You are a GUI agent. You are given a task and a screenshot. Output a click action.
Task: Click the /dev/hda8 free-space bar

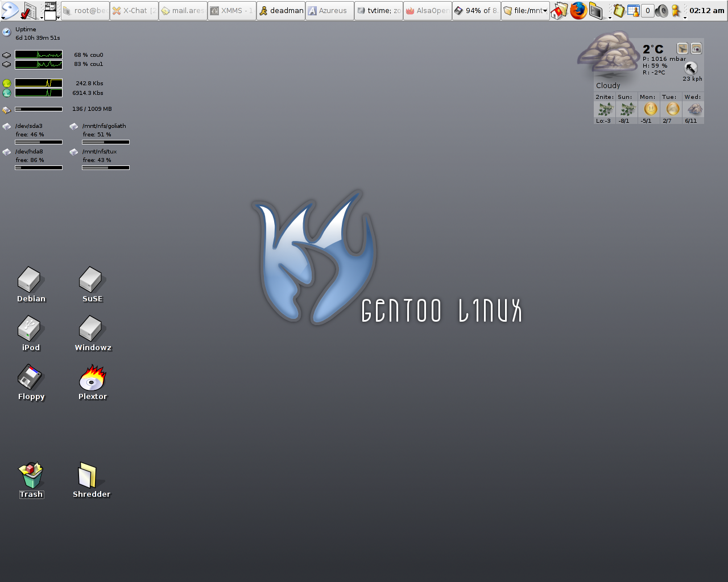click(39, 168)
